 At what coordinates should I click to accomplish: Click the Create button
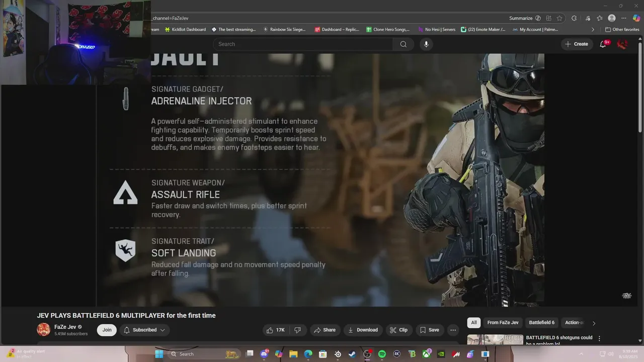(576, 44)
